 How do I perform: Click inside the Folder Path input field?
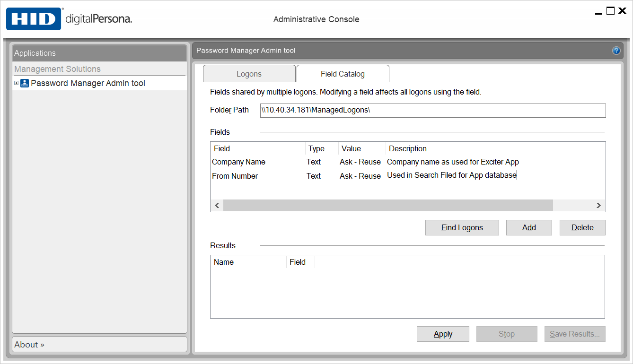(x=432, y=110)
